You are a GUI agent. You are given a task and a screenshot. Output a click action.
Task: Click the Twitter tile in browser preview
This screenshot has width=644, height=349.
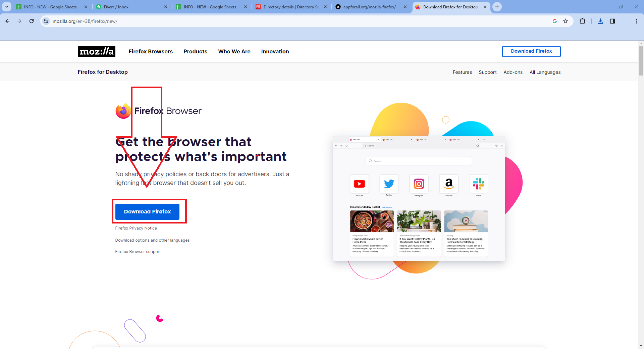[x=389, y=184]
